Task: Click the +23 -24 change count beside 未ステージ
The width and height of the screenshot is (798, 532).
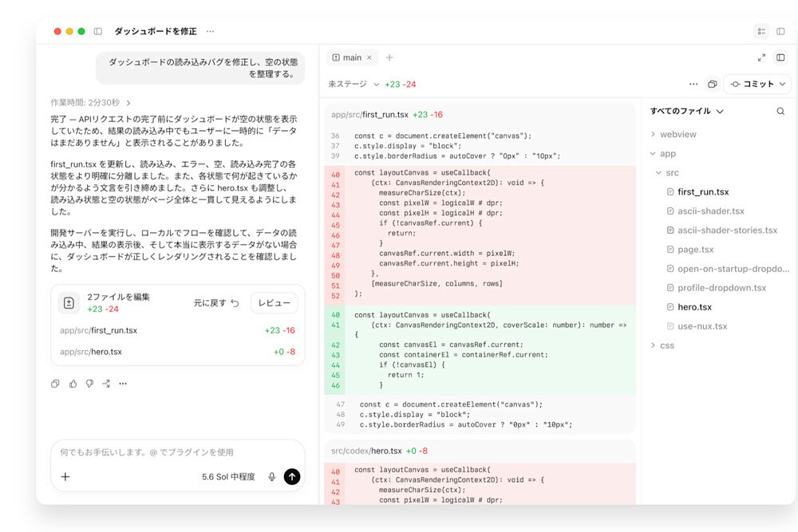Action: click(400, 85)
